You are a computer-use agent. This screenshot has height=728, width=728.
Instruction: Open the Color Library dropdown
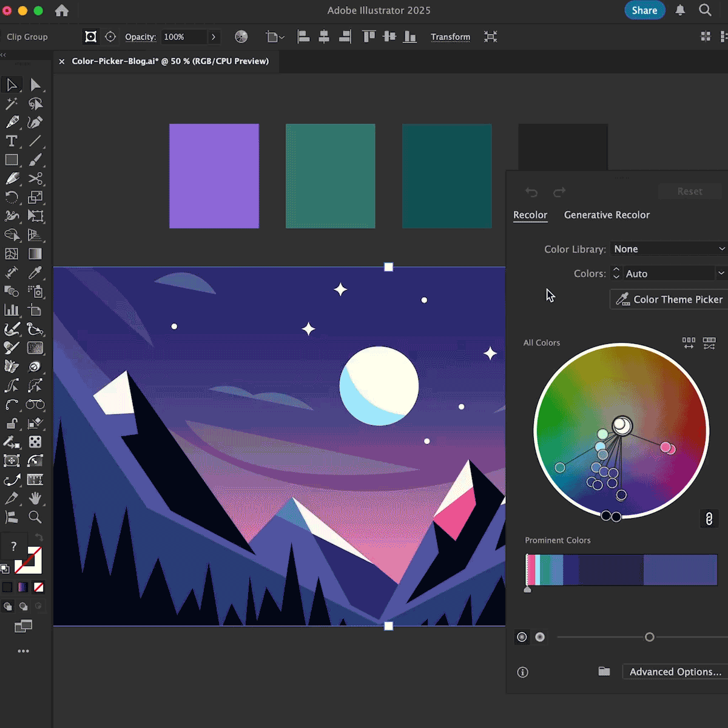[x=669, y=249]
